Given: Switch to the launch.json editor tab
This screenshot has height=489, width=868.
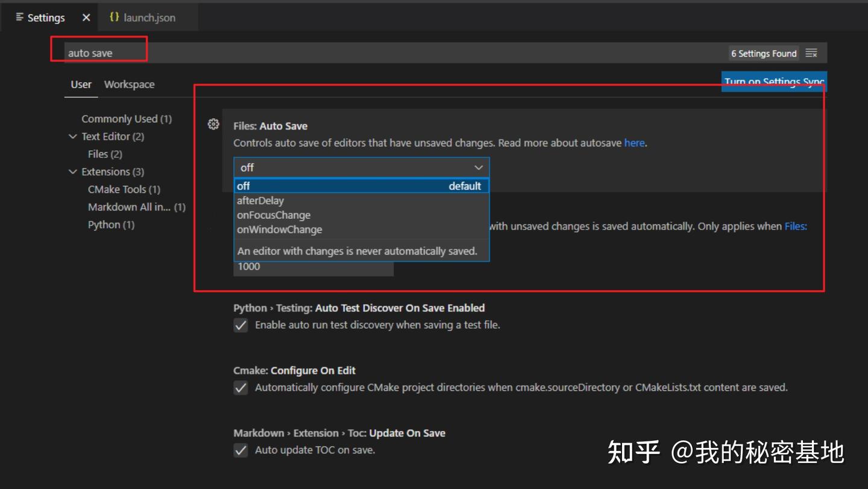Looking at the screenshot, I should click(148, 17).
